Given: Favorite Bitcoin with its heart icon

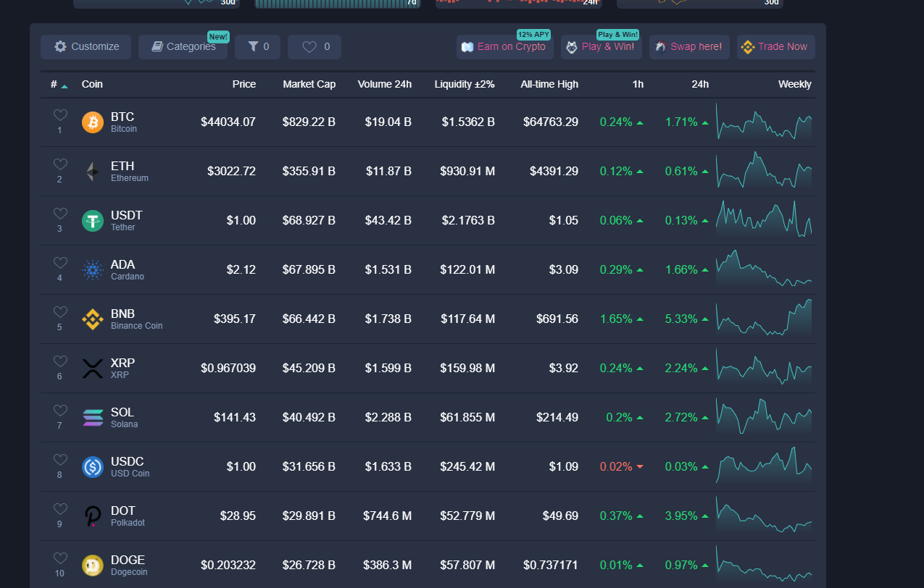Looking at the screenshot, I should (x=60, y=115).
